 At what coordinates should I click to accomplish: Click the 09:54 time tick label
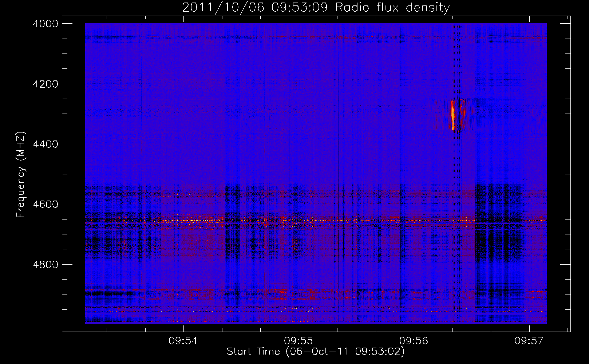click(x=183, y=341)
